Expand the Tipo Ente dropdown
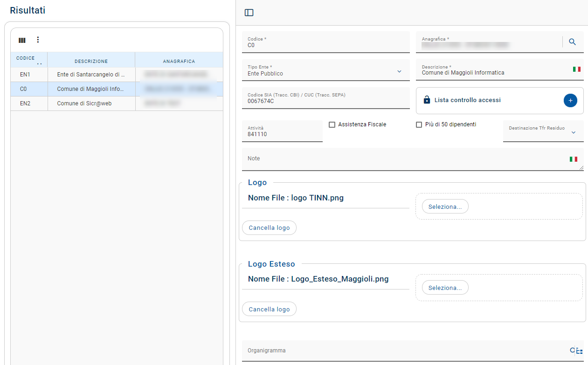588x365 pixels. 399,71
